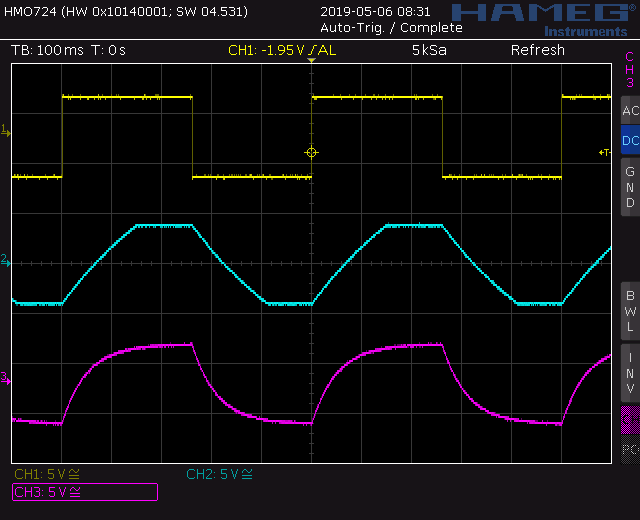Click the yellow trigger level T marker
Screen dimensions: 640x520
pyautogui.click(x=604, y=152)
